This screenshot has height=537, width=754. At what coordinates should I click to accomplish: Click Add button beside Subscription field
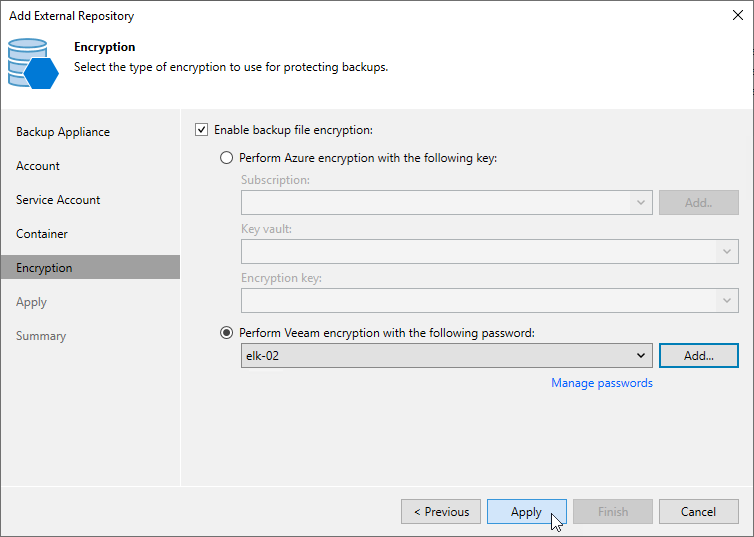699,202
